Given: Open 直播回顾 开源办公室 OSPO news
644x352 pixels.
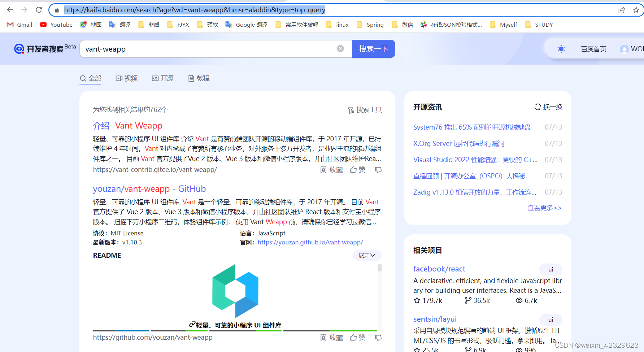Looking at the screenshot, I should click(x=469, y=176).
